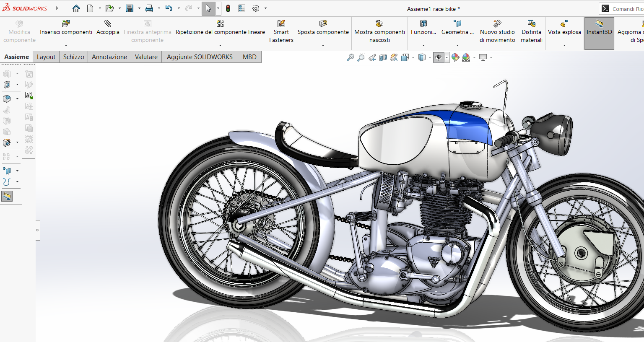Open dynamic annotation views icon
Screen dimensions: 644x342
pyautogui.click(x=394, y=57)
